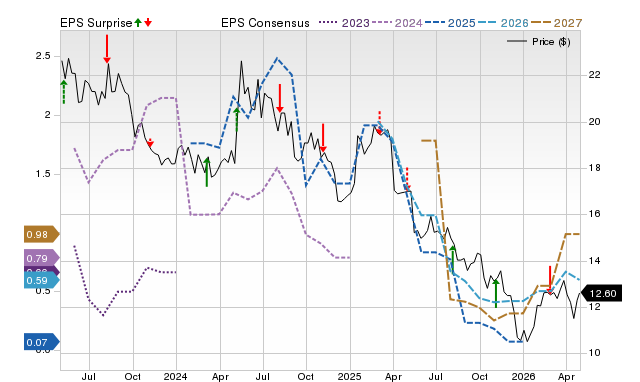Select the 2025 consensus legend entry
The image size is (640, 382).
coord(450,23)
